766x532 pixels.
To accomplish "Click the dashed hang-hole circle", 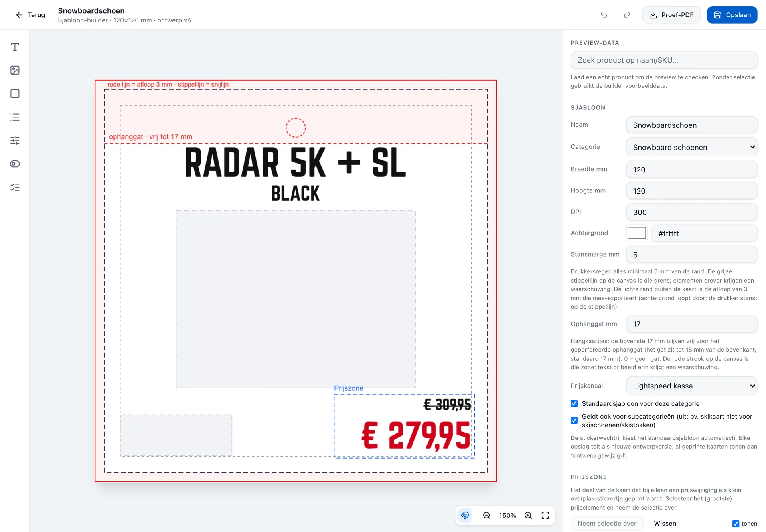I will [296, 128].
